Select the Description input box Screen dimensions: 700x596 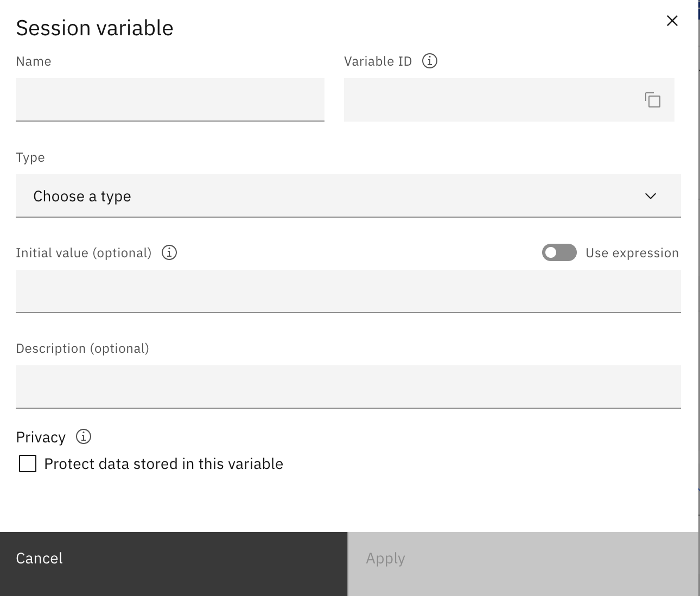click(348, 386)
